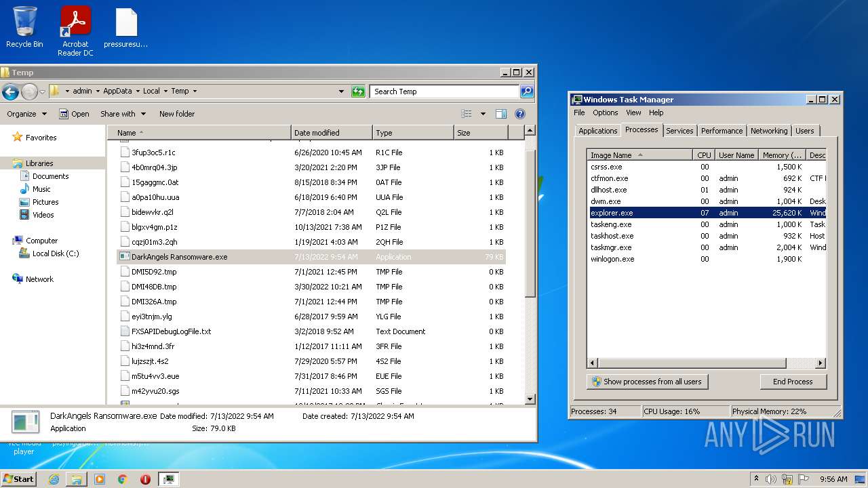The height and width of the screenshot is (488, 868).
Task: Select the taskmgr.exe process row
Action: pyautogui.click(x=707, y=247)
